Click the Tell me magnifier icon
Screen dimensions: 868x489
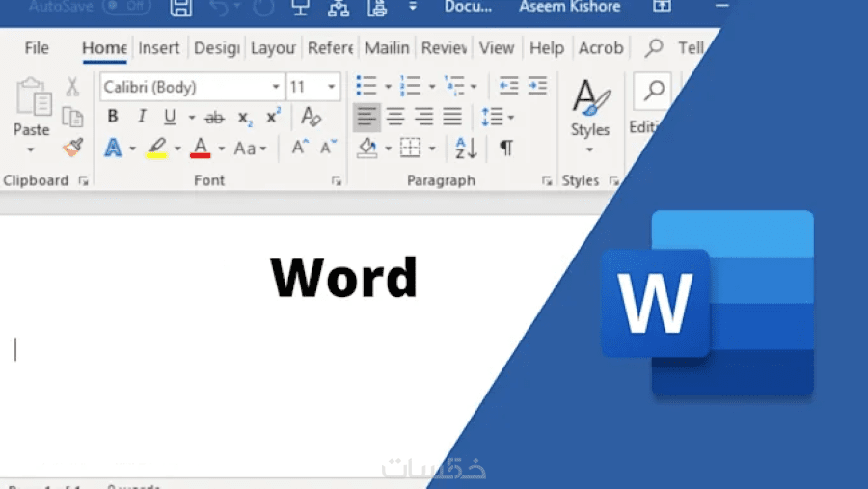coord(654,48)
